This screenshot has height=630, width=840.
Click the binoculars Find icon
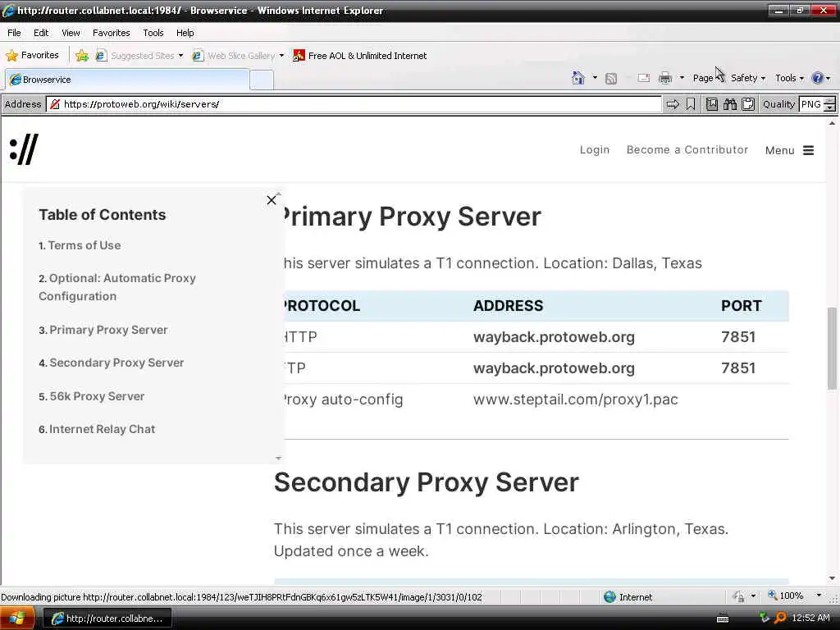coord(729,104)
